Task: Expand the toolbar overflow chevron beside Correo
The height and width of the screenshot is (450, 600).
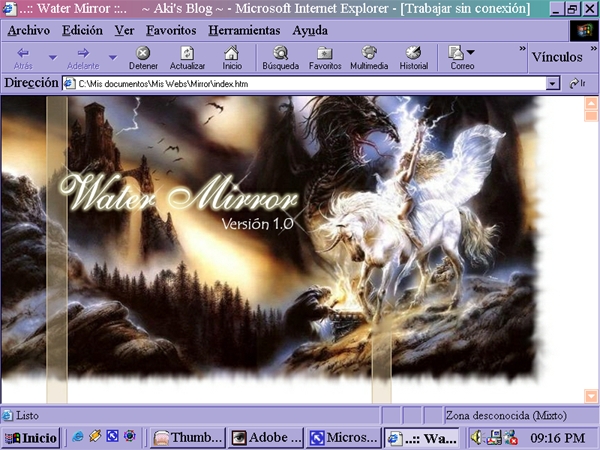Action: pyautogui.click(x=522, y=49)
